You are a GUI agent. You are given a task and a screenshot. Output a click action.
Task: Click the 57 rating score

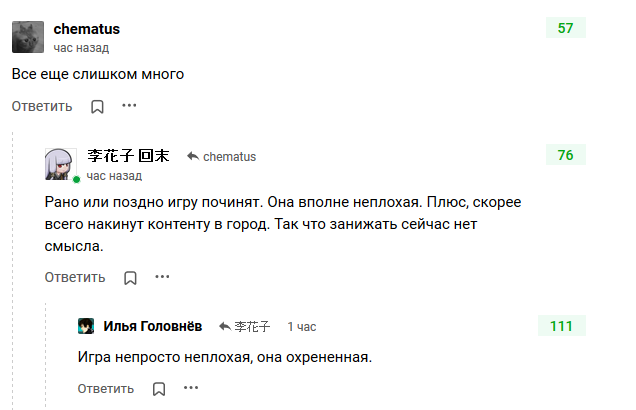[565, 28]
